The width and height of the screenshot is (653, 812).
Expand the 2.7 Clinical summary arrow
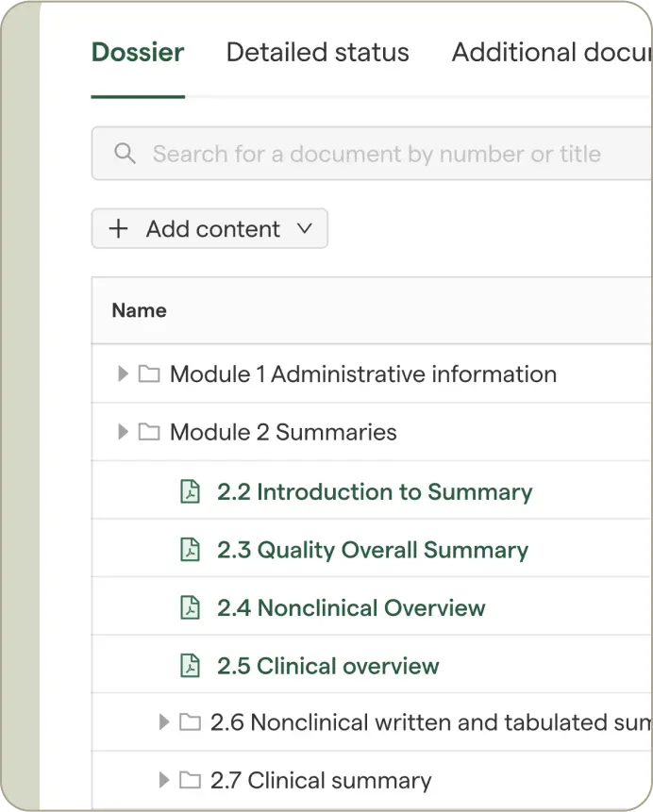(x=164, y=780)
